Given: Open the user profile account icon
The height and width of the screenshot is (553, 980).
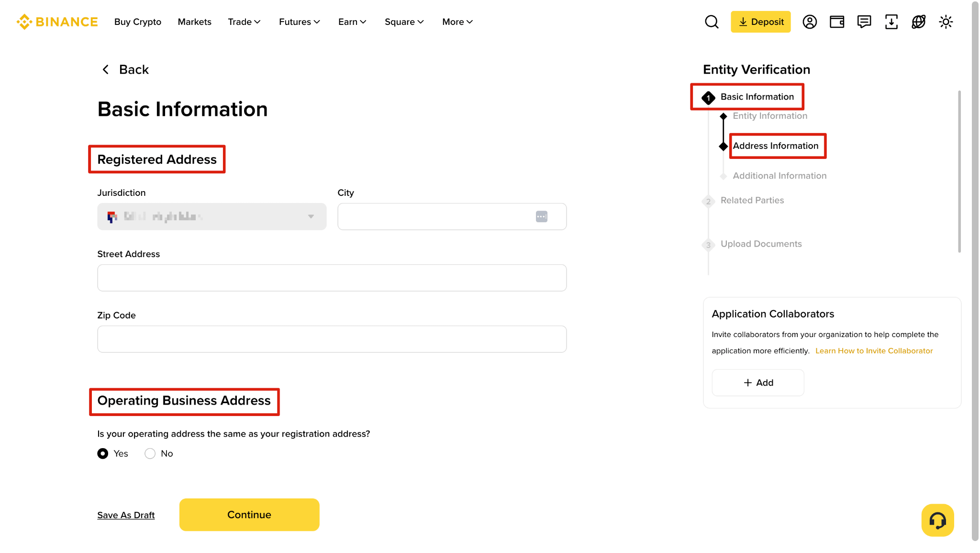Looking at the screenshot, I should (x=810, y=22).
